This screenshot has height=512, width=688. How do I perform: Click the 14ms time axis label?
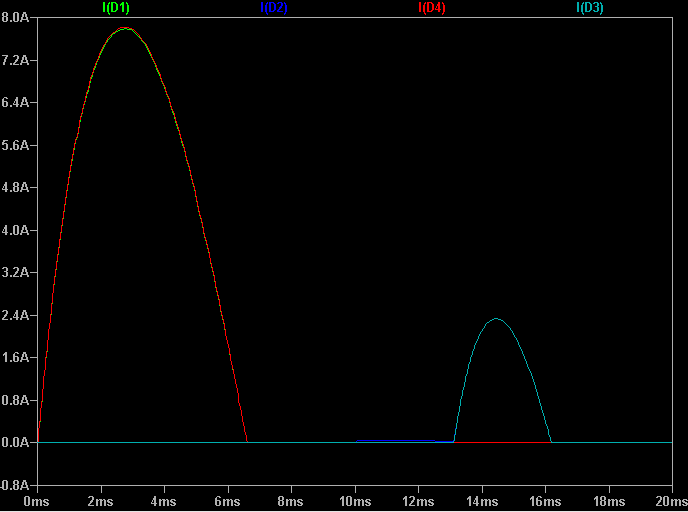pyautogui.click(x=482, y=501)
